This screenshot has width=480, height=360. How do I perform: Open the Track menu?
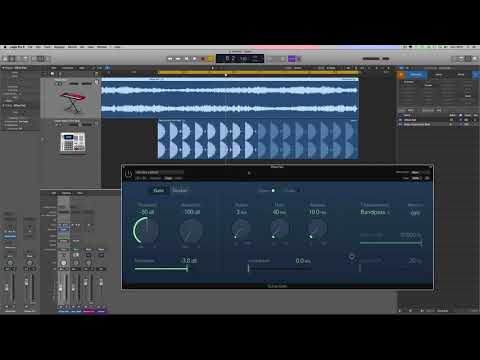pos(47,47)
